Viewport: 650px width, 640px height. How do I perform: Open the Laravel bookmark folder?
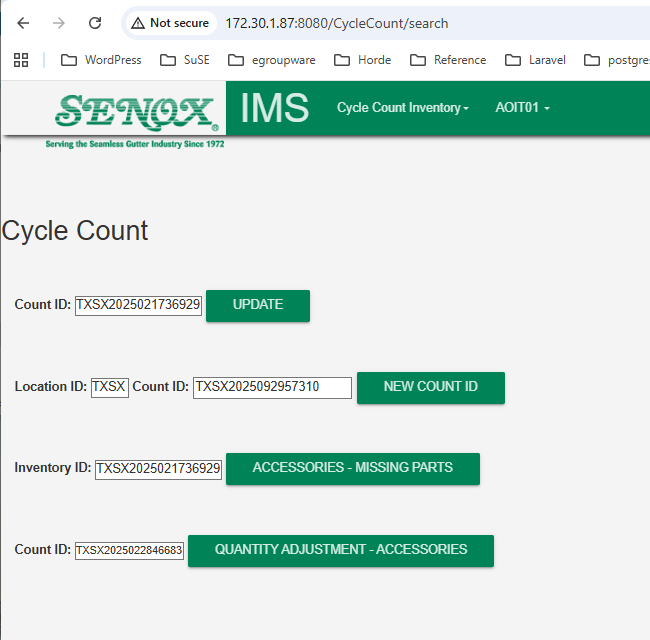pos(535,60)
